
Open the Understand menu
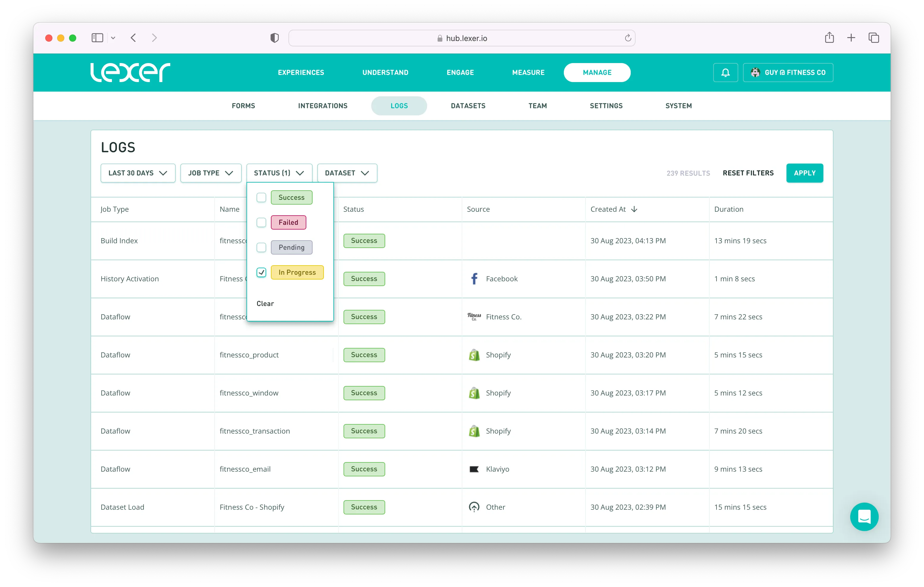(385, 73)
